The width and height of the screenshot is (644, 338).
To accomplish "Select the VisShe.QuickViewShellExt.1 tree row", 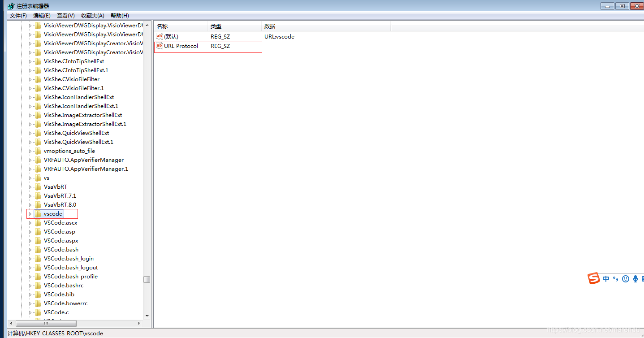I will [x=78, y=142].
